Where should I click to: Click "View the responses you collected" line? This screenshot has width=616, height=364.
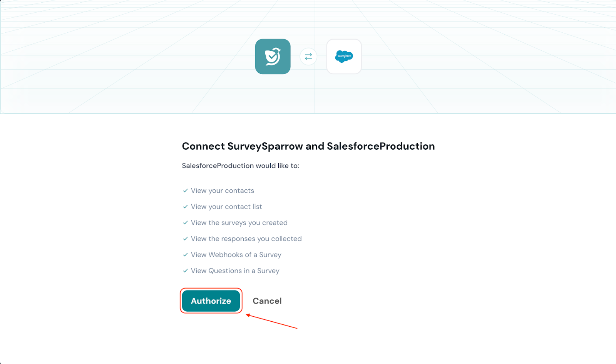(246, 239)
